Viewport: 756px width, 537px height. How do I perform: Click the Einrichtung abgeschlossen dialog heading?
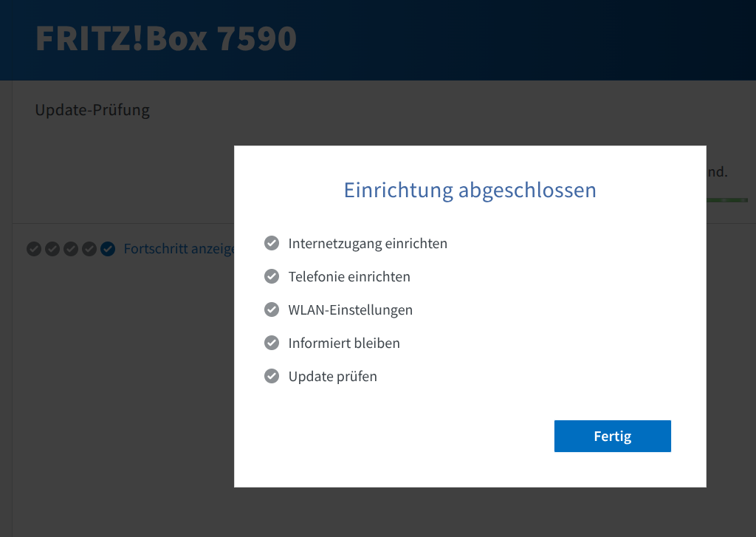(470, 190)
